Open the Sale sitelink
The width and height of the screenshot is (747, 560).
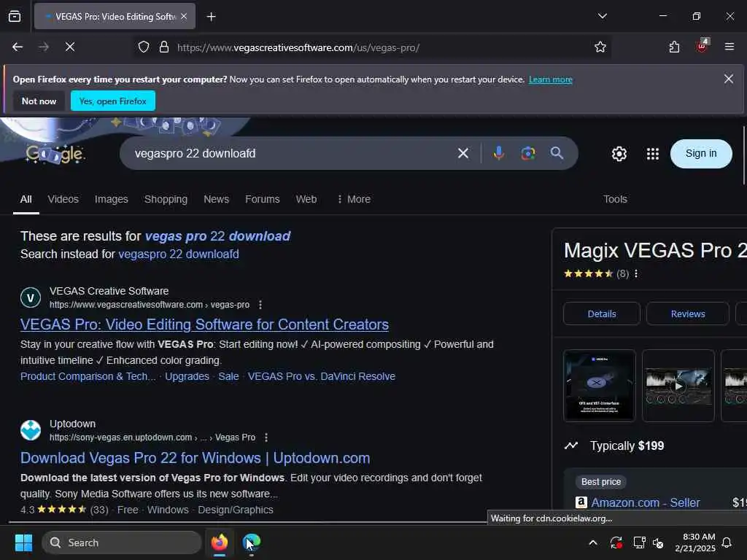point(228,377)
